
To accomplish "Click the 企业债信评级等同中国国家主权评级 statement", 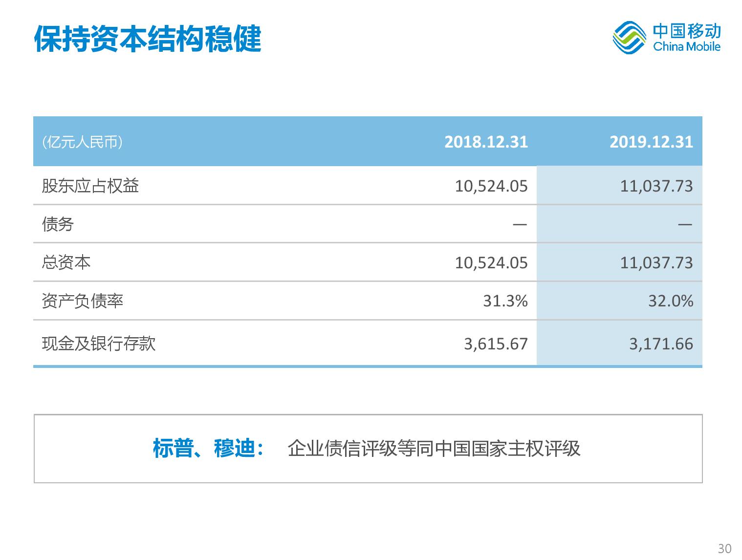I will pos(434,448).
